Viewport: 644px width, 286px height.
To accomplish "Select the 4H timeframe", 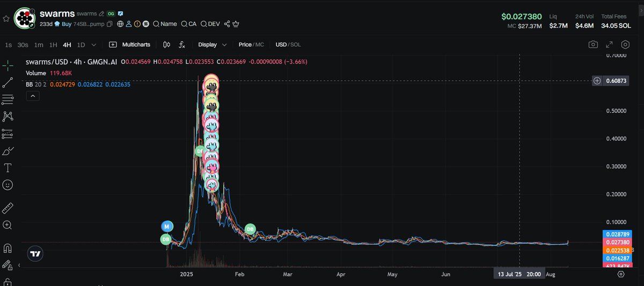I will click(x=67, y=45).
